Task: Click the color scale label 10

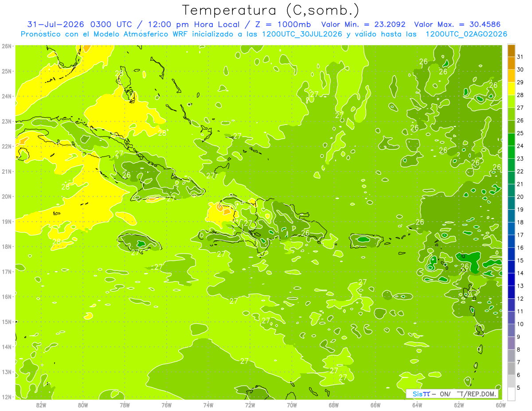Action: (520, 324)
